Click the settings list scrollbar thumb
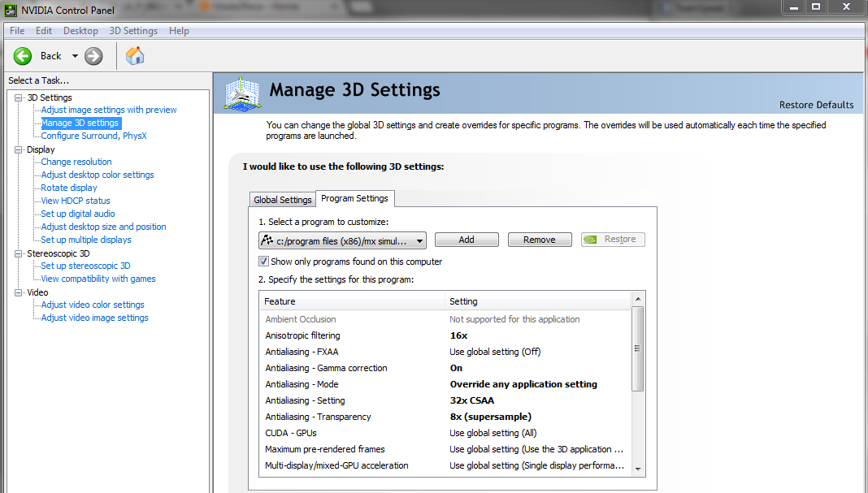The width and height of the screenshot is (868, 493). pos(638,348)
